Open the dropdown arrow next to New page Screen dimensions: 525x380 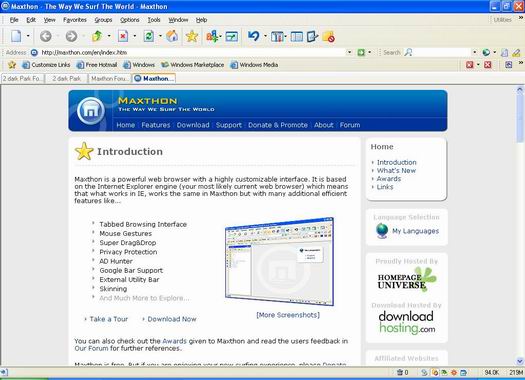click(x=28, y=36)
